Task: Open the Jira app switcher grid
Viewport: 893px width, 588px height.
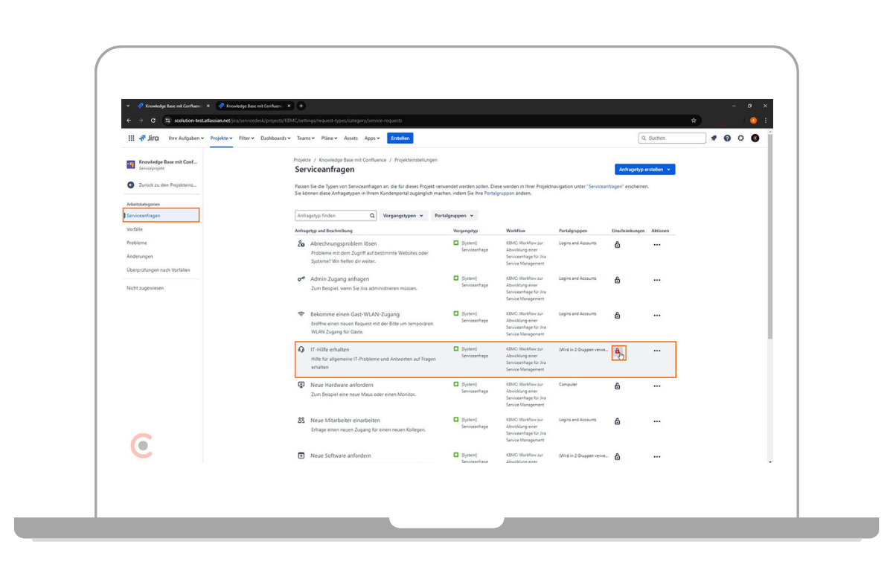Action: click(x=132, y=138)
